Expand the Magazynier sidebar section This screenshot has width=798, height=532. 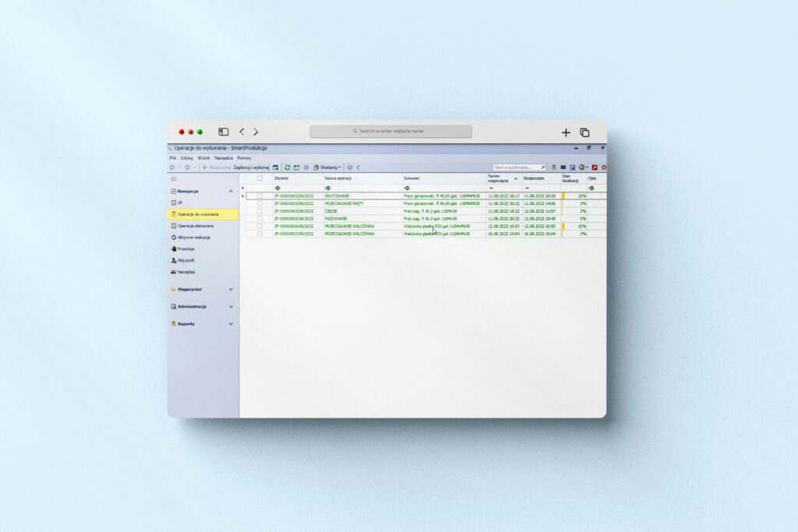(x=231, y=289)
